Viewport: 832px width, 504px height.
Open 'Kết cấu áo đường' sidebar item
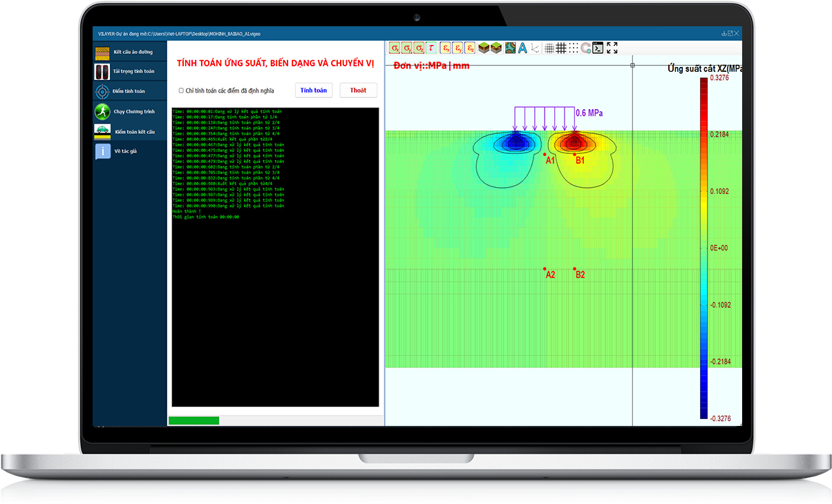[130, 52]
